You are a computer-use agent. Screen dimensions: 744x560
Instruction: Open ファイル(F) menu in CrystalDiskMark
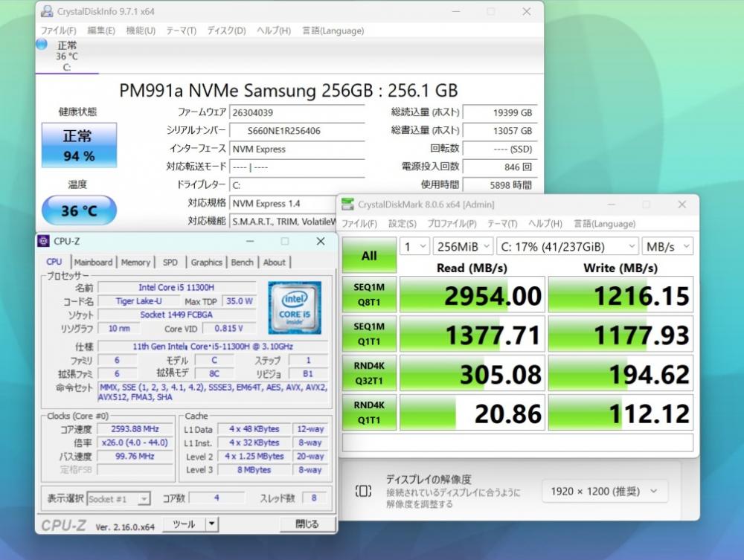(359, 223)
